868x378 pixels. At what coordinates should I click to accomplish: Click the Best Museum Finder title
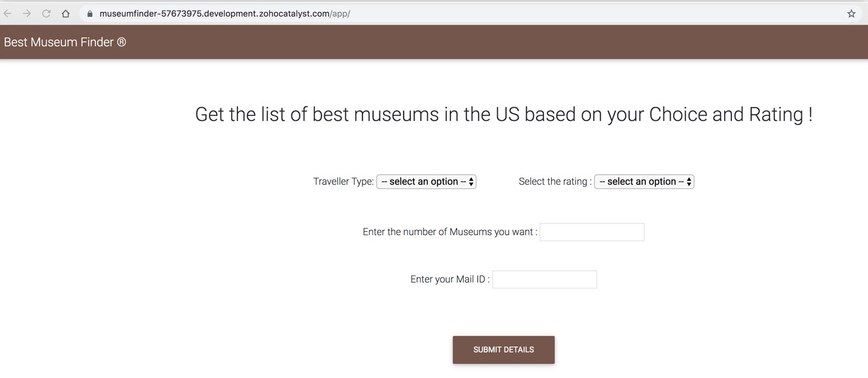(x=59, y=42)
